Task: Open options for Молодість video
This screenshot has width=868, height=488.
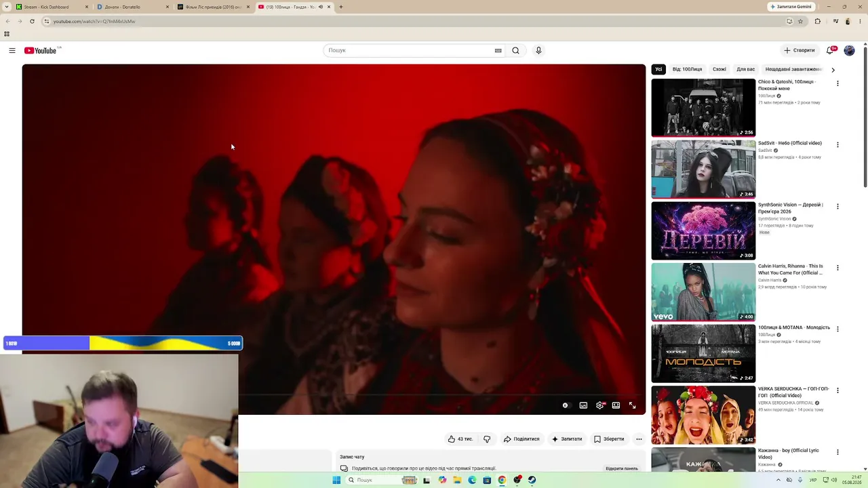Action: pos(837,329)
